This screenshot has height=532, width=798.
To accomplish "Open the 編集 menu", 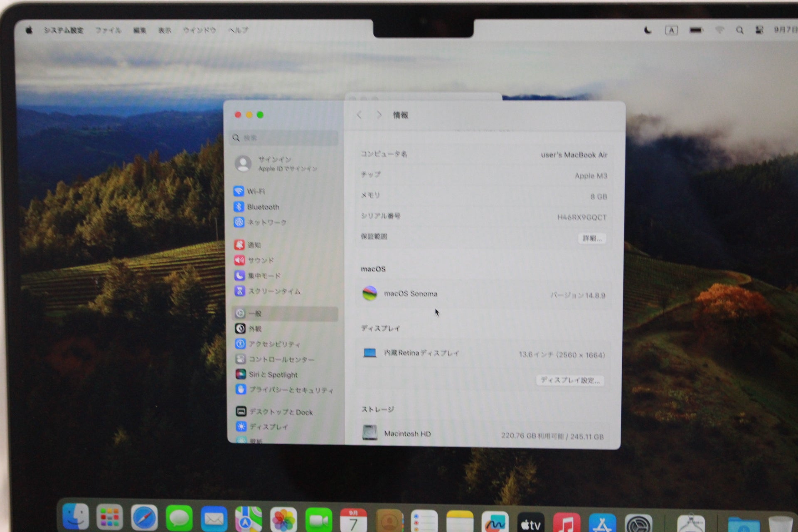I will click(x=140, y=30).
